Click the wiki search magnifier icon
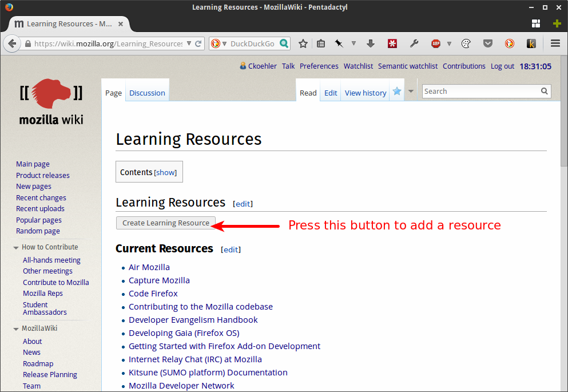This screenshot has height=392, width=568. click(545, 92)
